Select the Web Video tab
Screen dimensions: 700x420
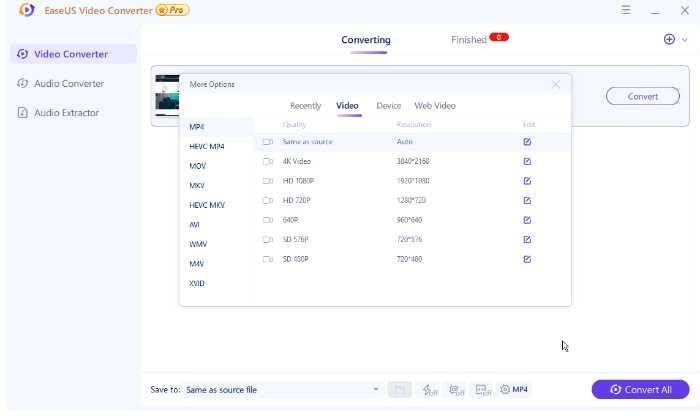click(435, 106)
